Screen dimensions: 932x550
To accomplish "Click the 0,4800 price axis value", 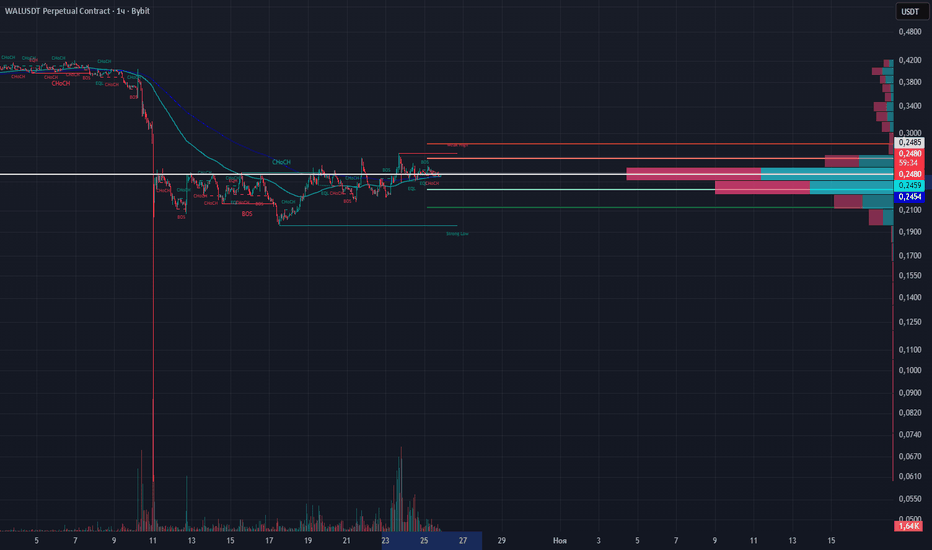I will (910, 32).
